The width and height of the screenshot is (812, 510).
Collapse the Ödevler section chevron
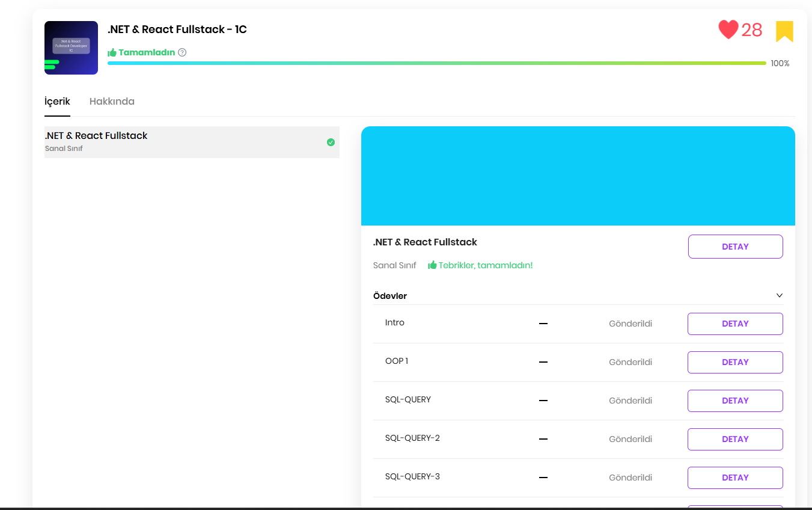point(780,295)
